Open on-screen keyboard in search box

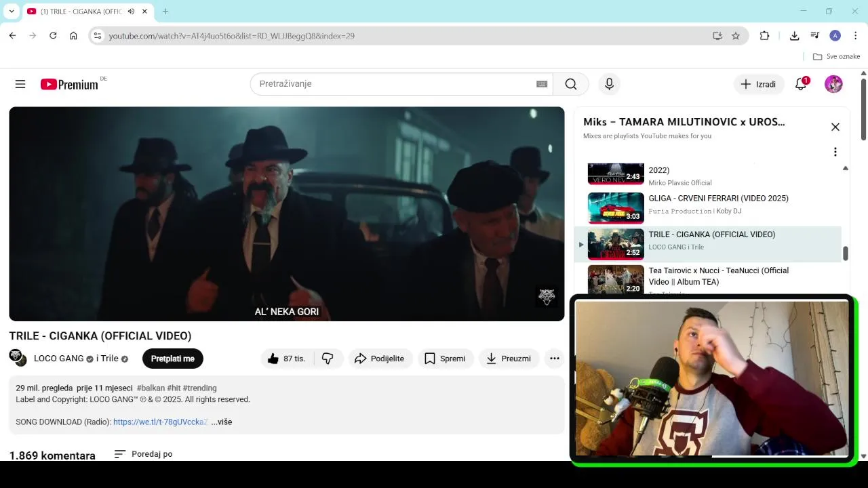542,84
